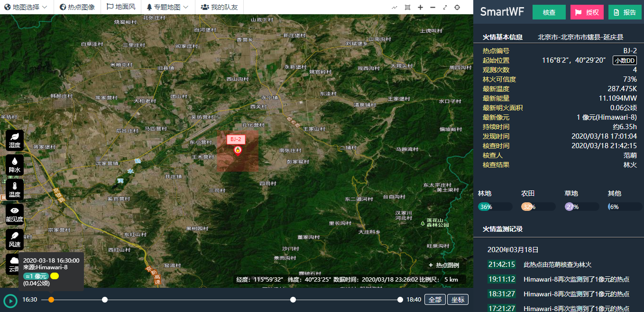
Task: Zoom out with the minus icon
Action: 432,7
